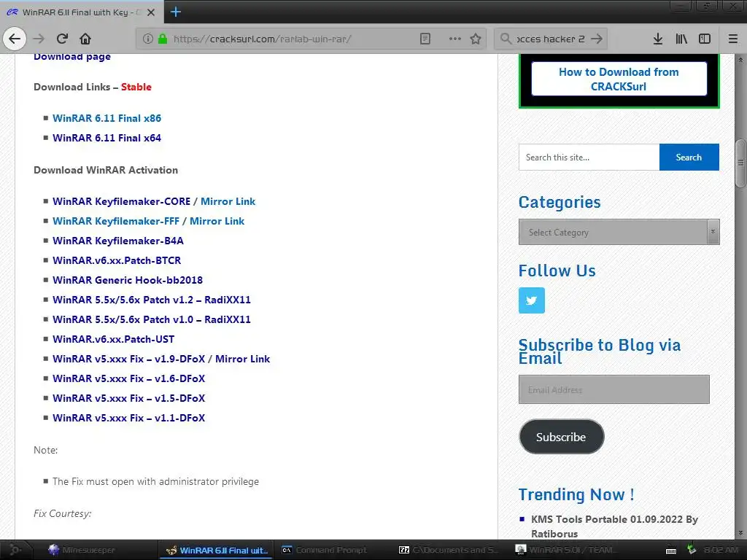
Task: Open the library bookshelf icon
Action: [x=681, y=39]
